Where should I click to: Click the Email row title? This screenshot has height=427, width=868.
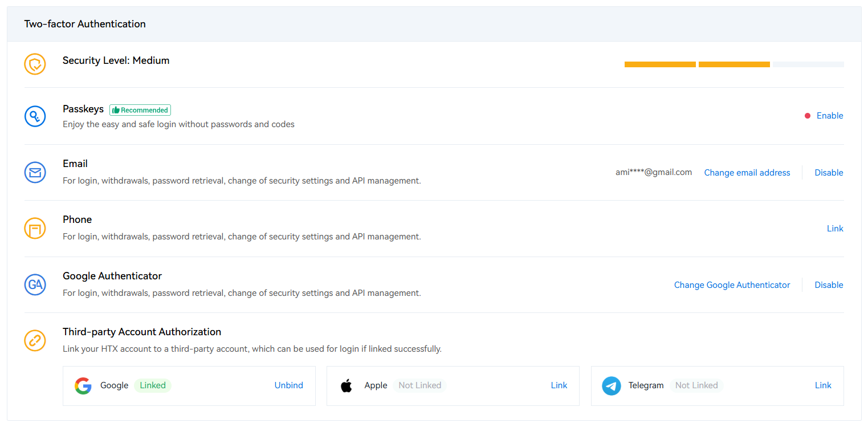pos(75,164)
